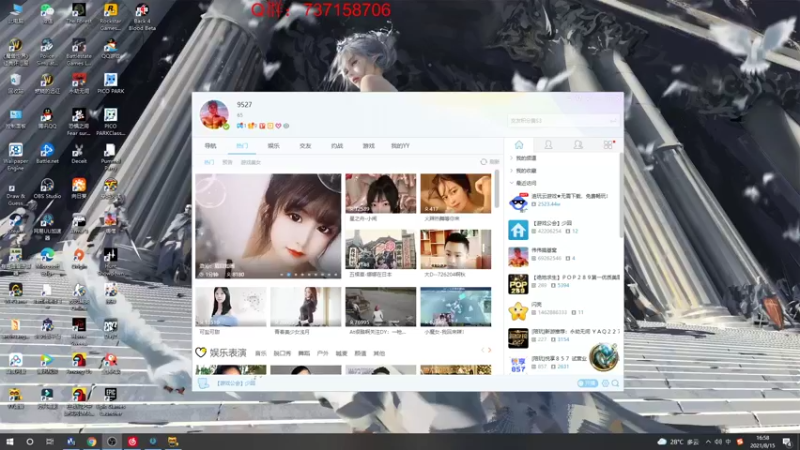Open the 857 channel icon

(x=518, y=365)
